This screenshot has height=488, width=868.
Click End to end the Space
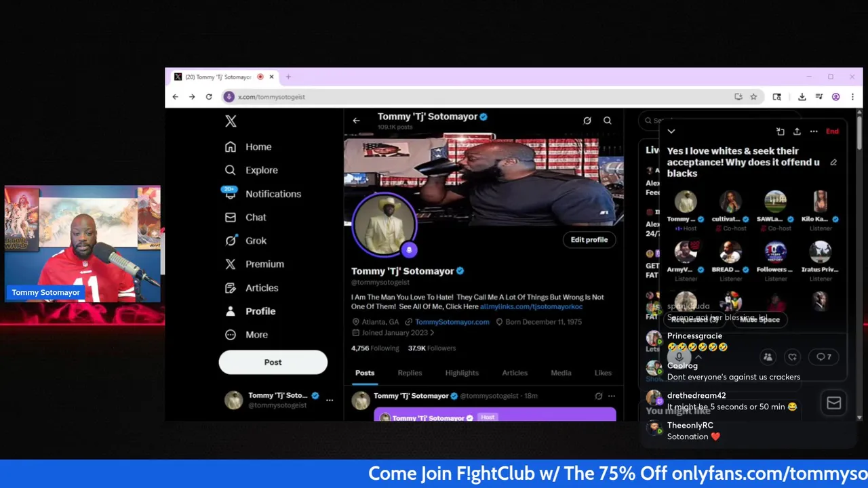832,131
